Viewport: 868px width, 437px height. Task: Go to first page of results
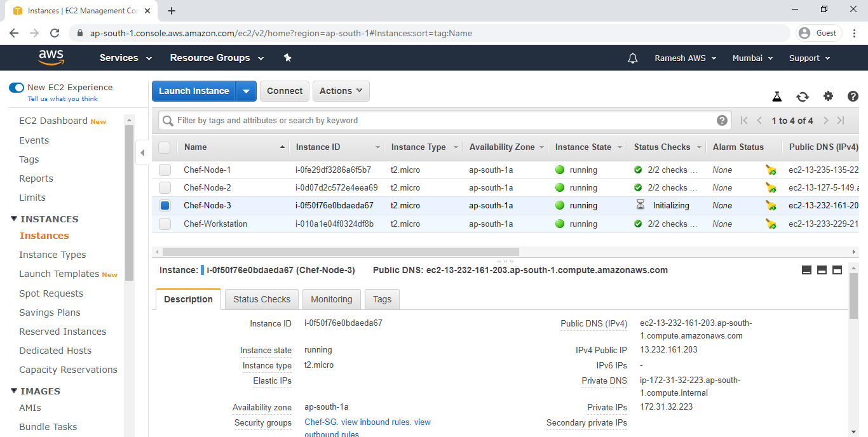744,121
